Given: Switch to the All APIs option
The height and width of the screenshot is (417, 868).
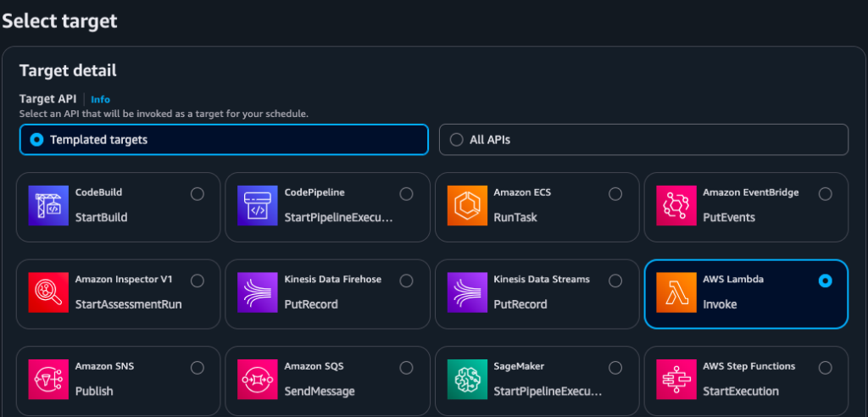Looking at the screenshot, I should click(457, 140).
